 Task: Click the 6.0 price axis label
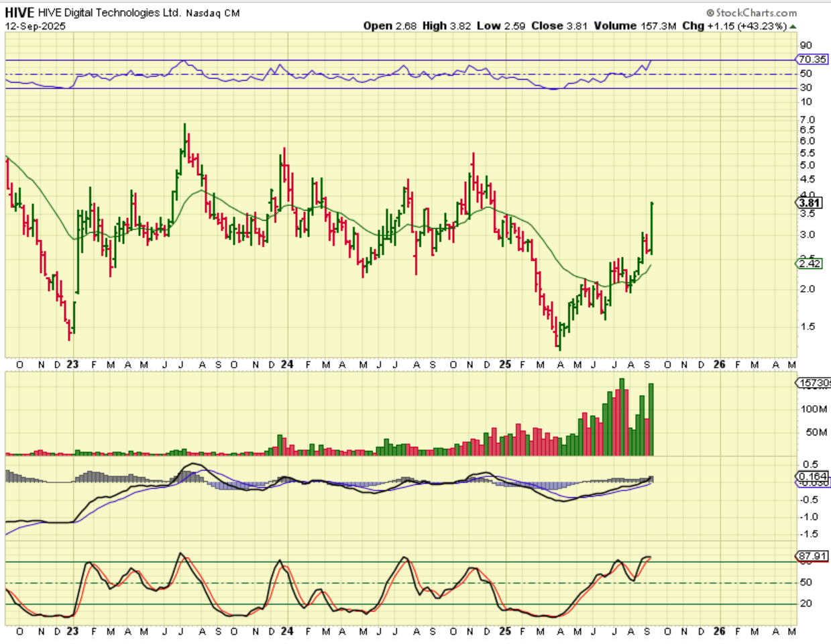pyautogui.click(x=807, y=141)
